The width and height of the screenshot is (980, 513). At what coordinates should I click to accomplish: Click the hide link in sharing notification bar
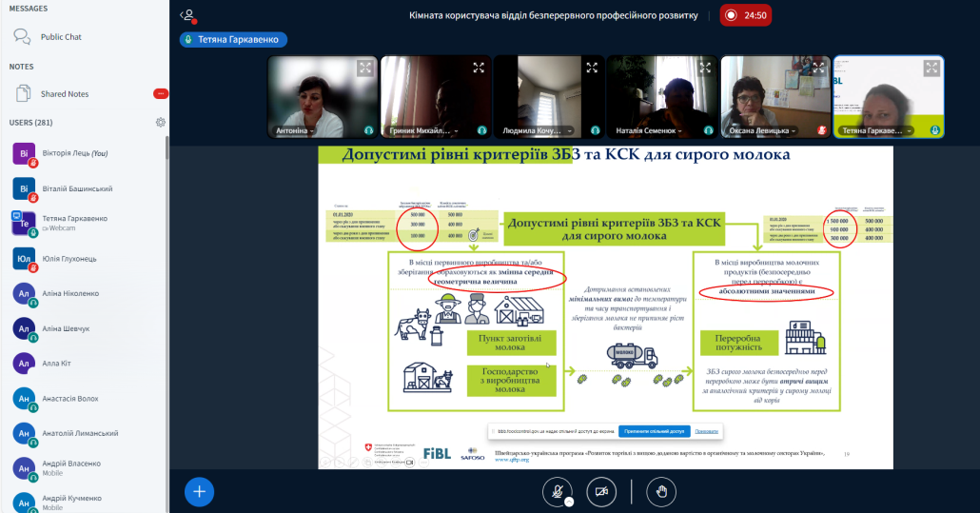point(706,431)
